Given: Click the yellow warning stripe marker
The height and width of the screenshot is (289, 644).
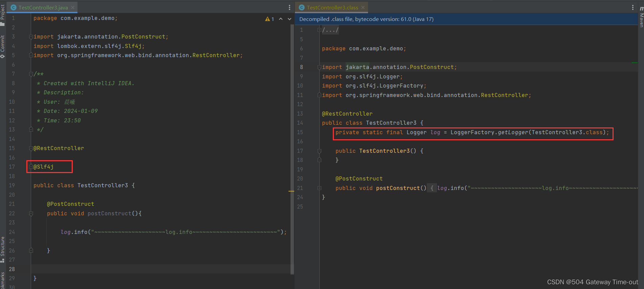Looking at the screenshot, I should [291, 191].
